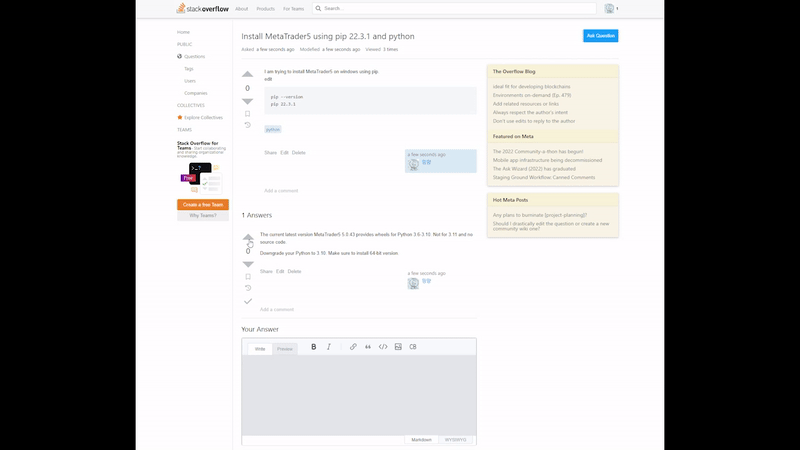Bookmark the question
800x450 pixels.
tap(247, 114)
